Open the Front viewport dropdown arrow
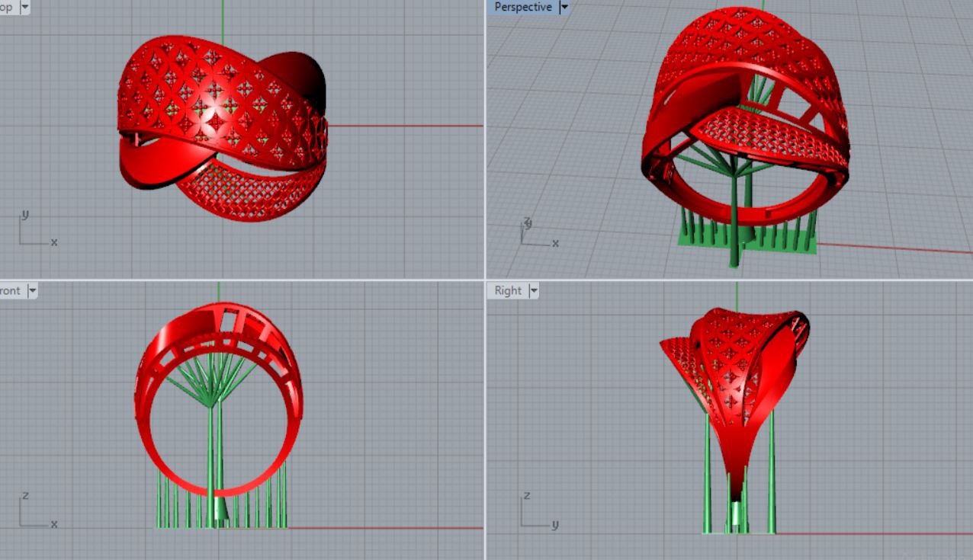973x560 pixels. tap(32, 290)
